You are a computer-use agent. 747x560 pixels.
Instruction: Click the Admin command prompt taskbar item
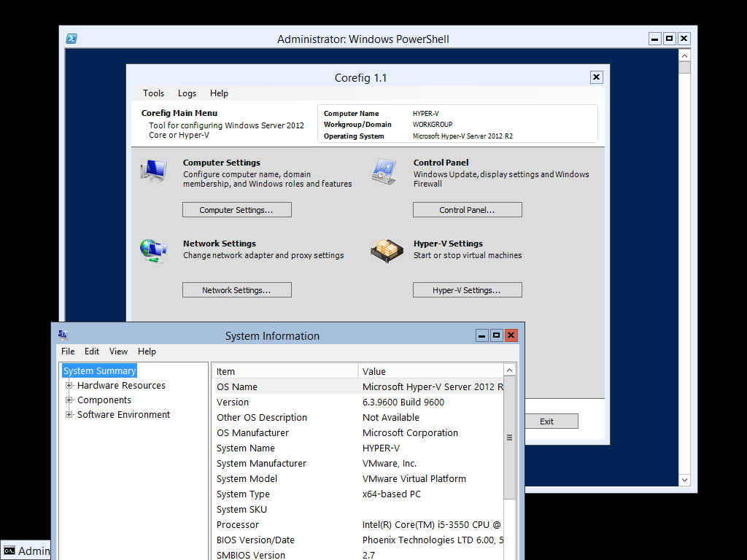(26, 551)
